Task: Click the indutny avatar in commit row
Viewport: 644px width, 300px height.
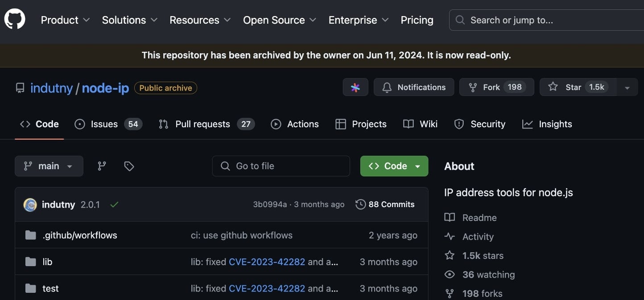Action: pos(30,204)
